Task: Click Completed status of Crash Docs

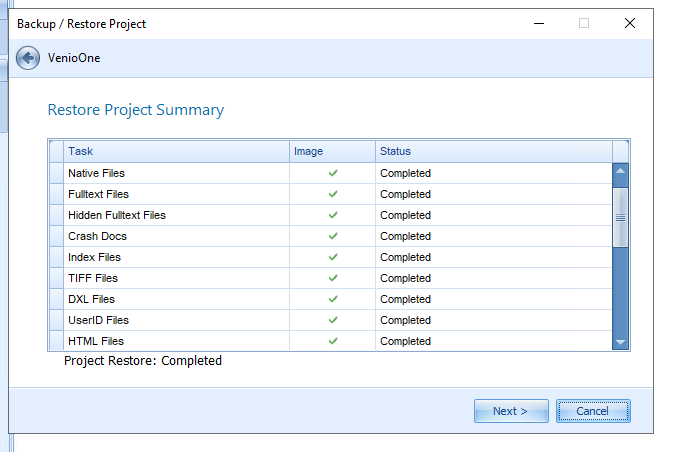Action: (x=406, y=236)
